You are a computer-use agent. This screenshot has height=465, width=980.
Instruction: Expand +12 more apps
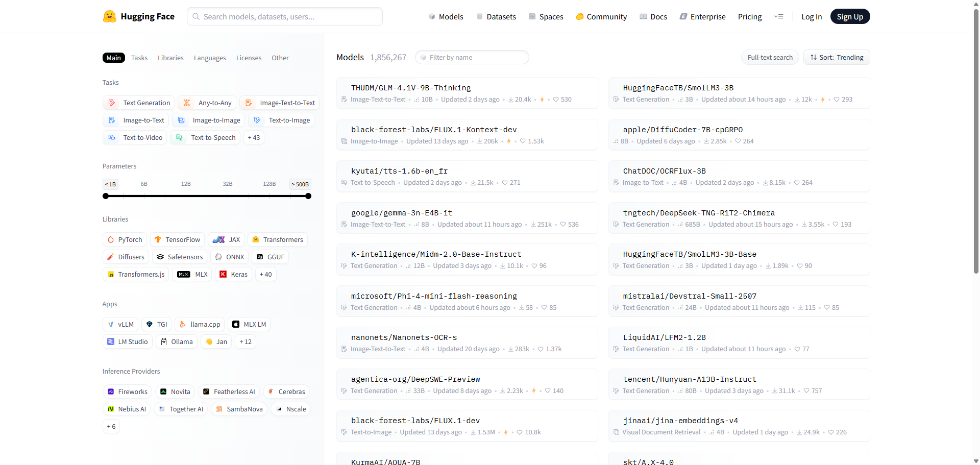[x=246, y=341]
